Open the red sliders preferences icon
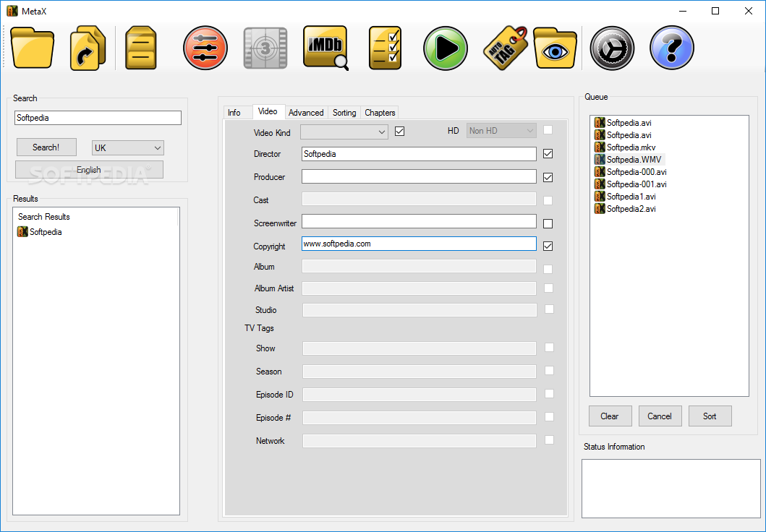Viewport: 766px width, 532px height. (x=205, y=48)
